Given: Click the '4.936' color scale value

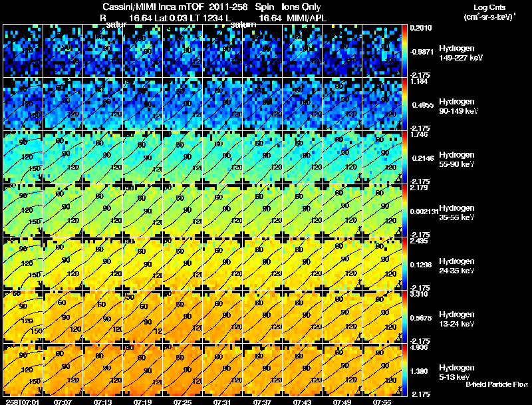Looking at the screenshot, I should tap(419, 348).
